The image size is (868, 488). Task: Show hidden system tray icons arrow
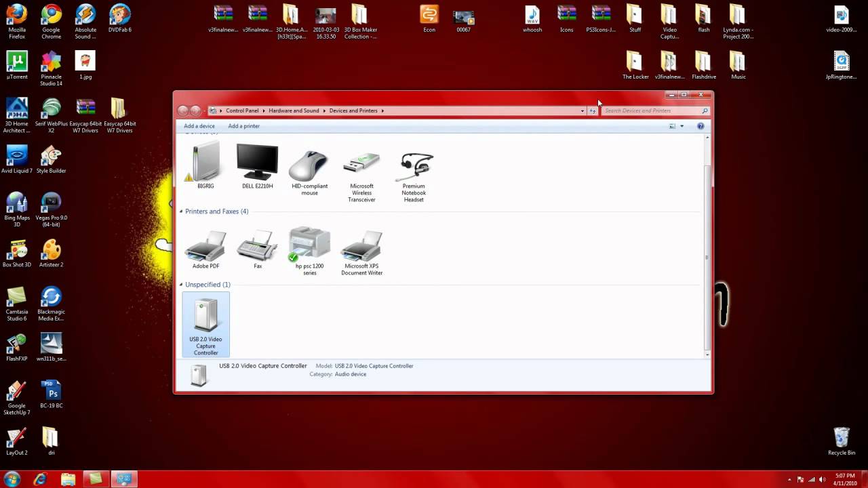(791, 479)
